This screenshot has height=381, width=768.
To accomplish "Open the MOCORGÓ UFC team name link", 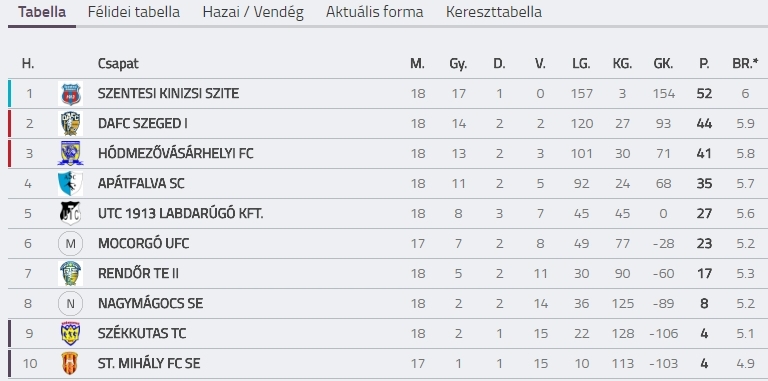I will click(144, 243).
